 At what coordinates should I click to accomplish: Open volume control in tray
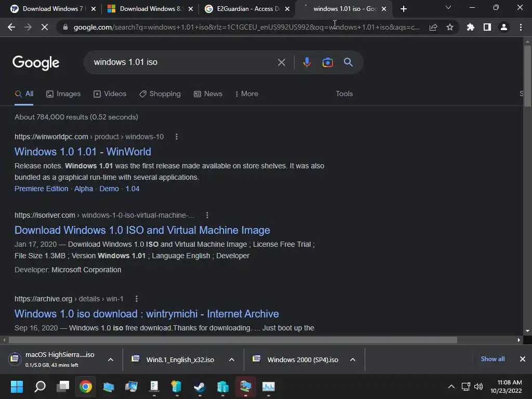478,387
